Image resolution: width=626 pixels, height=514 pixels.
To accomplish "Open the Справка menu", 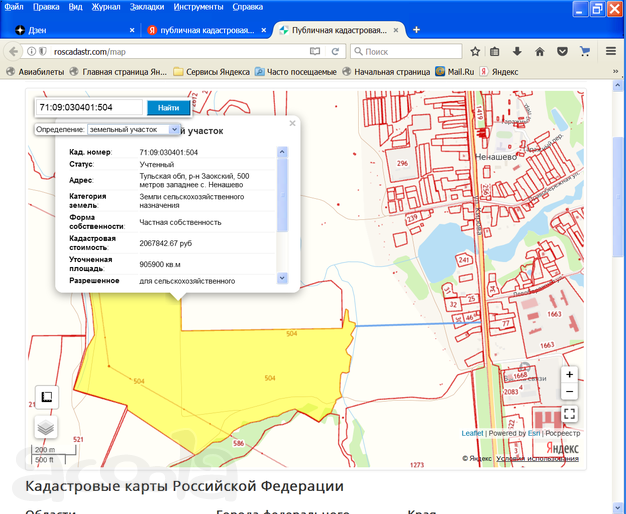I will pyautogui.click(x=248, y=7).
